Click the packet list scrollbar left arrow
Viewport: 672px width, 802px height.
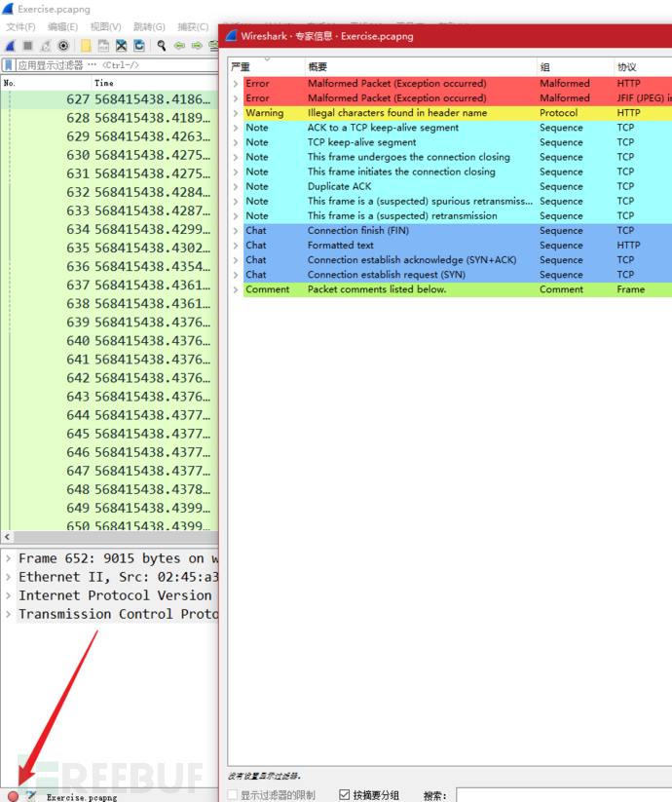pos(7,537)
